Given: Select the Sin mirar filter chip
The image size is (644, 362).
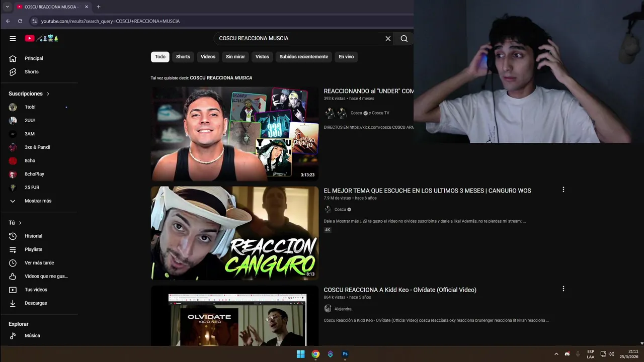Looking at the screenshot, I should pos(235,57).
